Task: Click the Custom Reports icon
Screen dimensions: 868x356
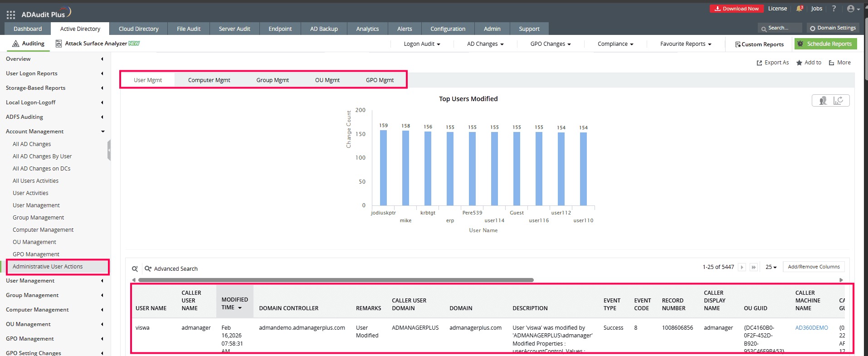Action: tap(738, 44)
